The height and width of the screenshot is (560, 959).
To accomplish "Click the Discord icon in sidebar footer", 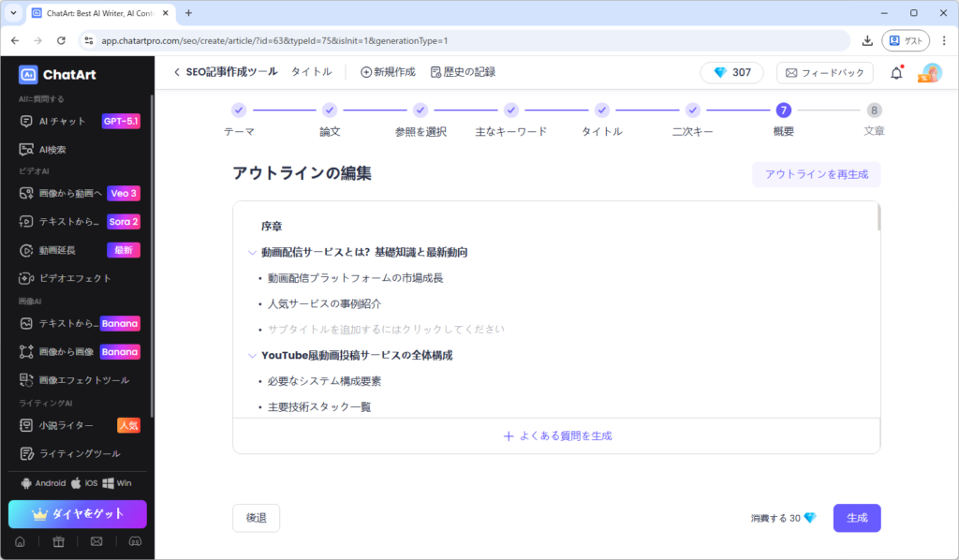I will [134, 541].
